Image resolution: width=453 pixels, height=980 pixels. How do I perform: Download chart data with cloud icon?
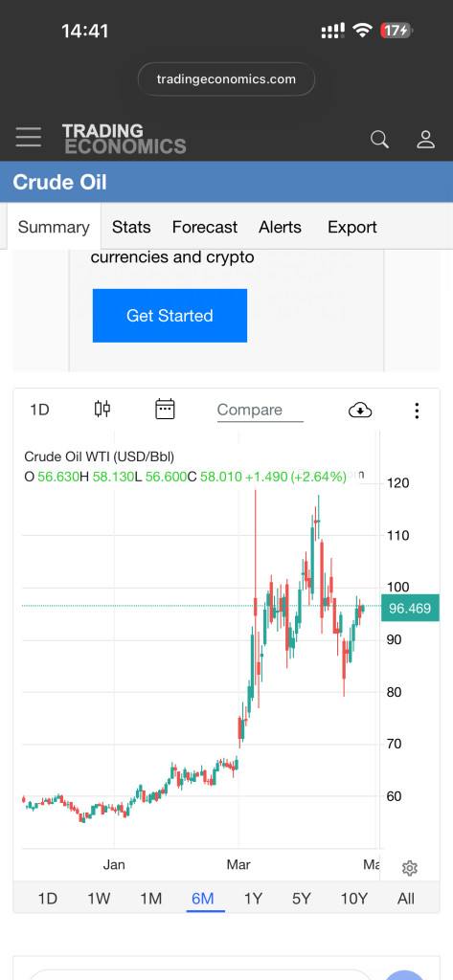[x=360, y=410]
